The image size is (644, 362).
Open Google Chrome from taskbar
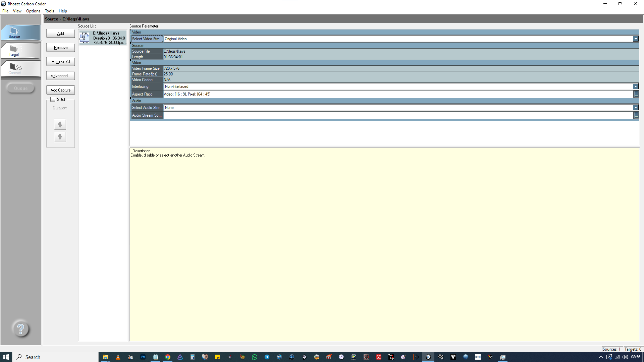[168, 357]
